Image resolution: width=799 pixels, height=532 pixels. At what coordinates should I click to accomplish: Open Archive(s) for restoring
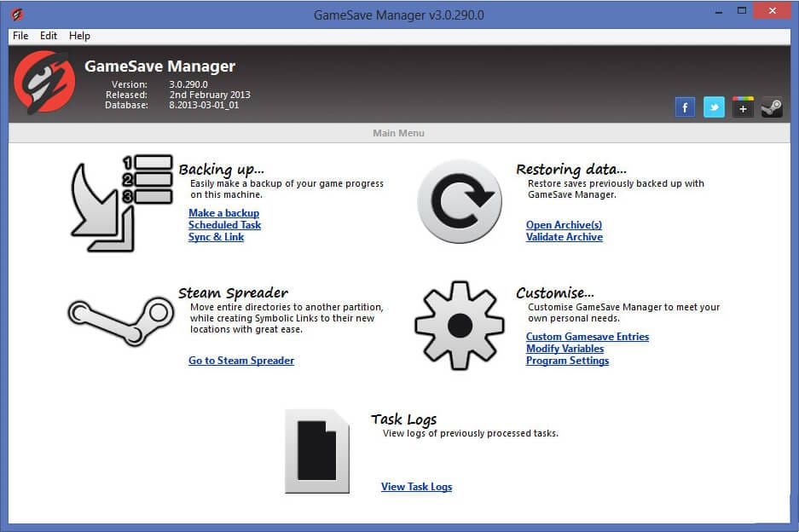pos(565,224)
